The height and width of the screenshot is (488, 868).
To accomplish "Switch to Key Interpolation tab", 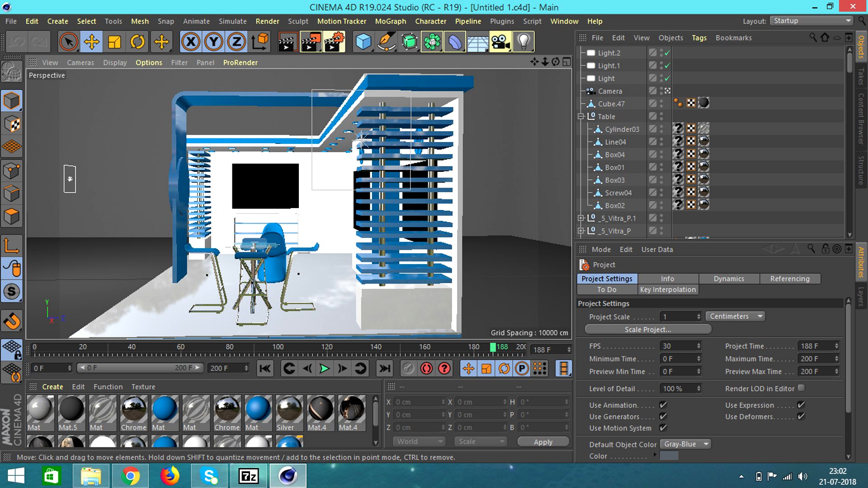I will [668, 289].
